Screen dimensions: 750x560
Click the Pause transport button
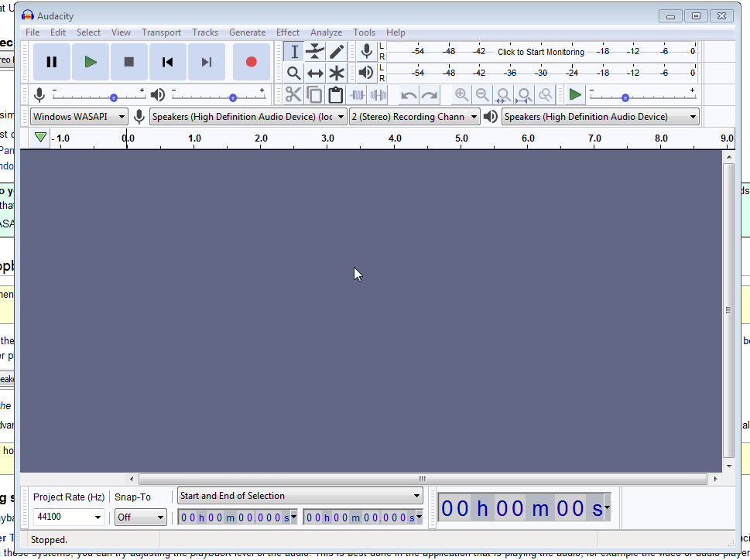(x=52, y=62)
